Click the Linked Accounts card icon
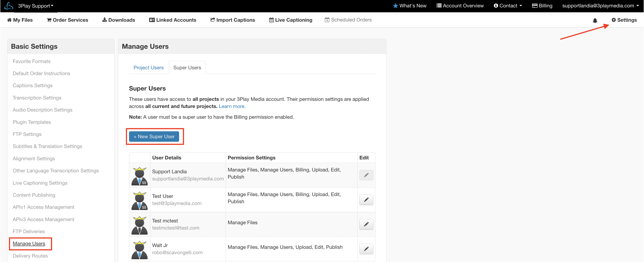Viewport: 644px width, 262px height. [152, 20]
